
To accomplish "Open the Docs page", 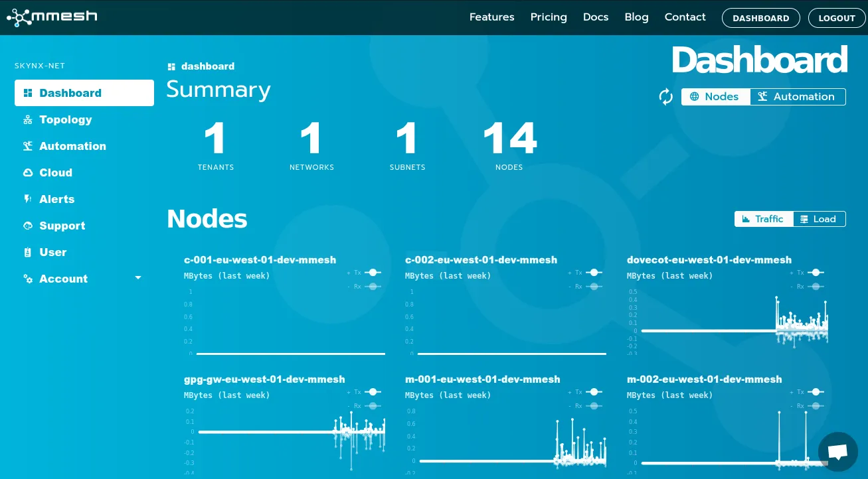I will (x=595, y=17).
